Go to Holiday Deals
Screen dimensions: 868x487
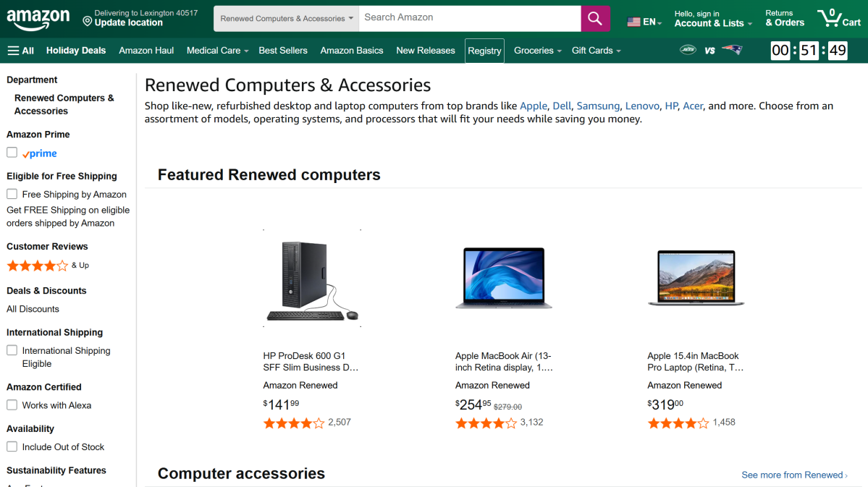coord(76,51)
